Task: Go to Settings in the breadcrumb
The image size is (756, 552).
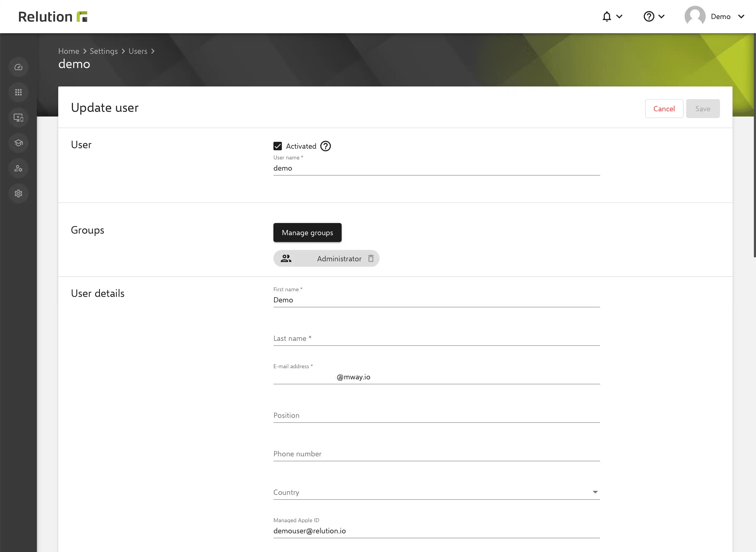Action: (x=104, y=51)
